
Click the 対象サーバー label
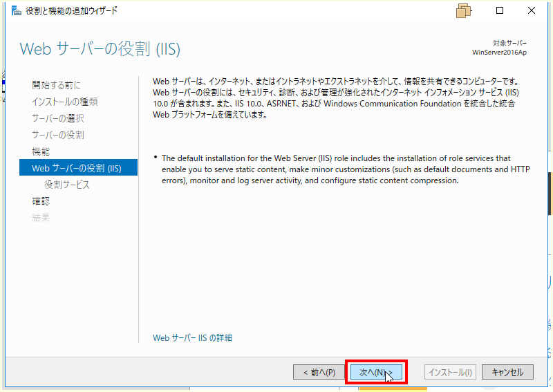click(509, 43)
